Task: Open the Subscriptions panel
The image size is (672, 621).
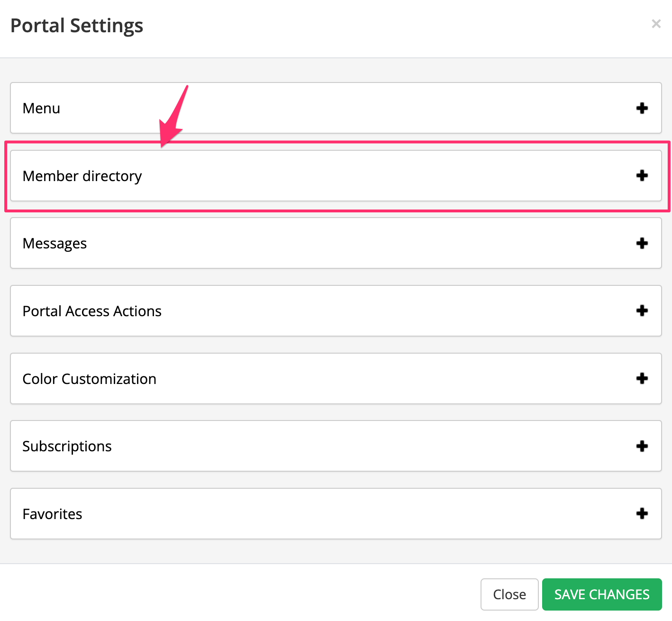Action: pyautogui.click(x=336, y=446)
